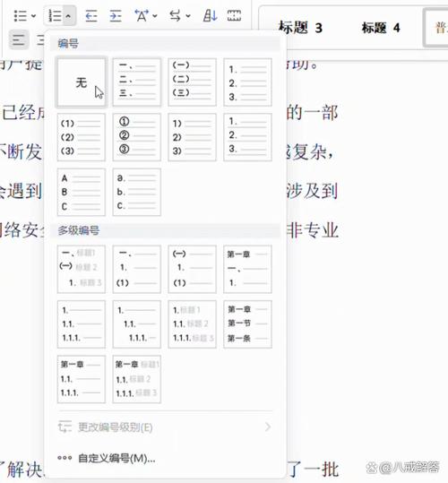The height and width of the screenshot is (483, 448).
Task: Select 第一章 1.1. 1.1.1. plain format
Action: 82,379
